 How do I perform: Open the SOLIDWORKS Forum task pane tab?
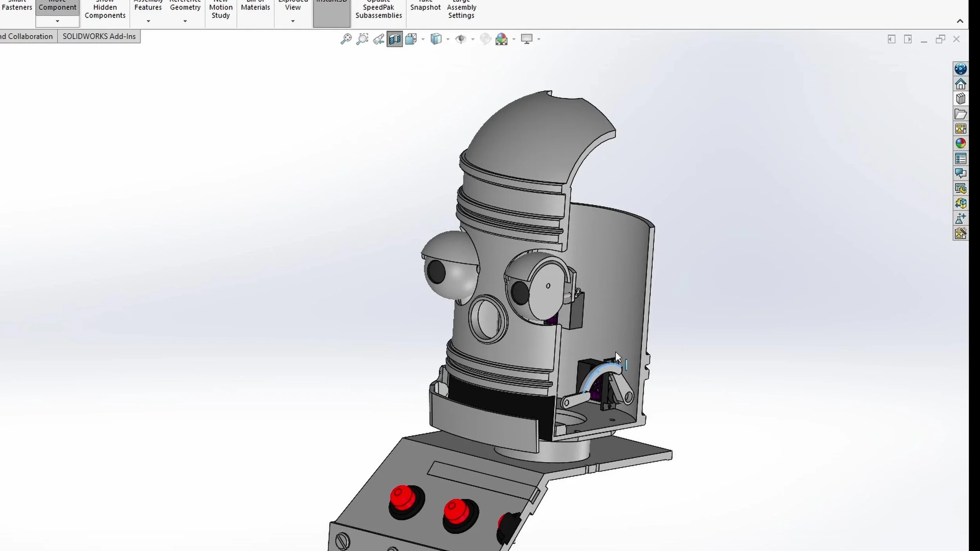point(960,173)
